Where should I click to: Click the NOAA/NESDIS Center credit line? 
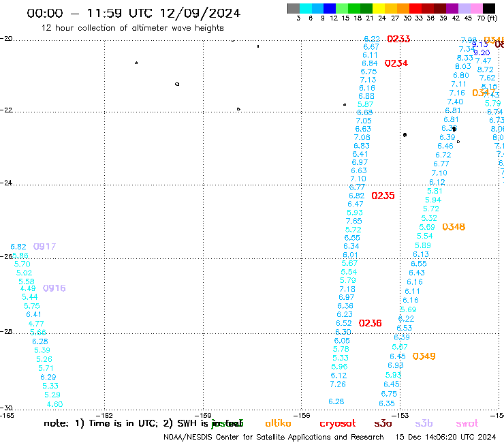[274, 438]
